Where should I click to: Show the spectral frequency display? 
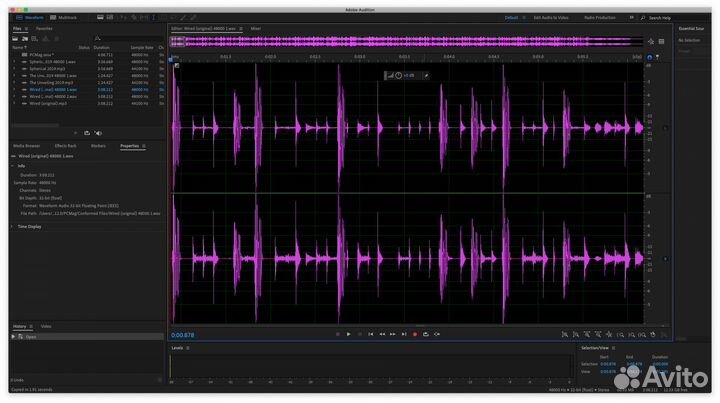100,17
